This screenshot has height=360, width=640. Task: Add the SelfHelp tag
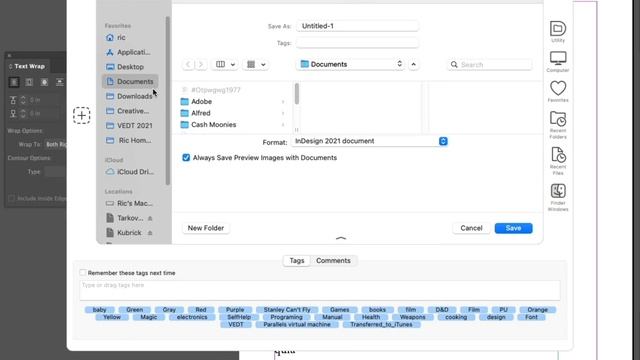tap(239, 317)
